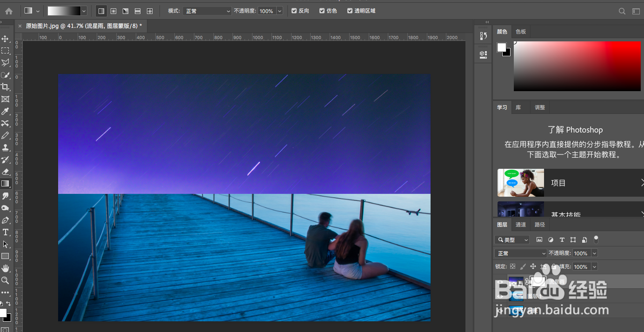The image size is (644, 332).
Task: Choose the Angle Gradient style button
Action: (x=126, y=11)
